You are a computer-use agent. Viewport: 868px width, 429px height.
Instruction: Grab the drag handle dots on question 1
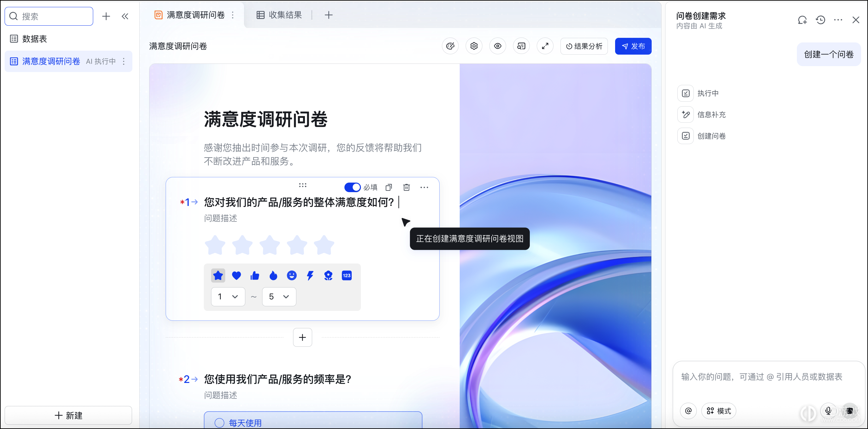click(303, 185)
